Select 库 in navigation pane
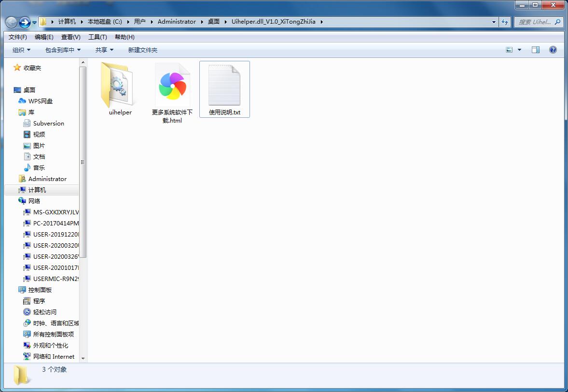The width and height of the screenshot is (568, 392). [x=31, y=112]
